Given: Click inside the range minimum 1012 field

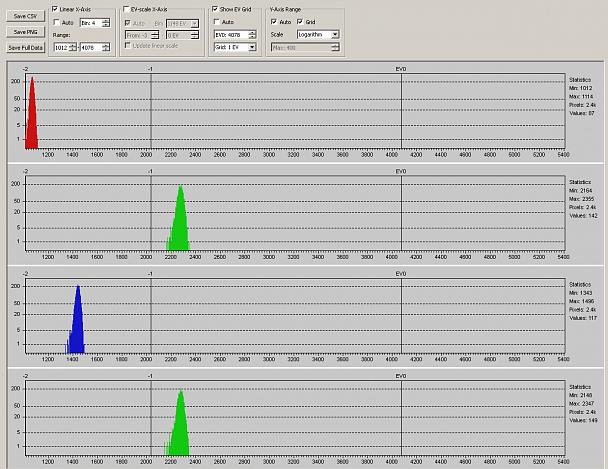Looking at the screenshot, I should [61, 48].
